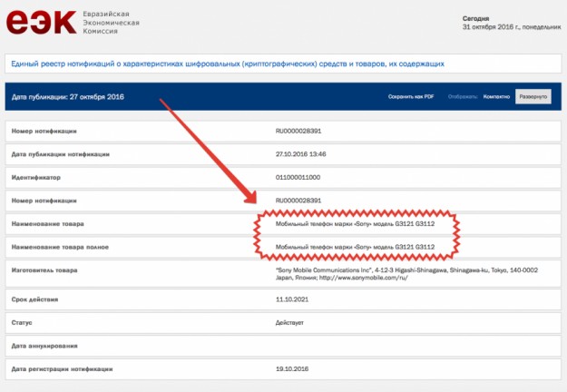This screenshot has height=392, width=567.
Task: Click the Срок действия date 11.10.2021
Action: click(292, 299)
